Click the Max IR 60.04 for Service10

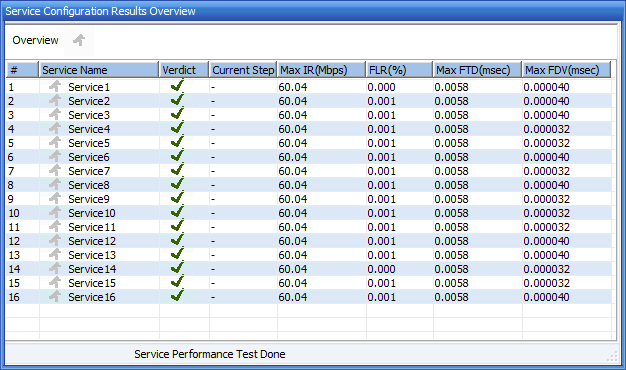point(293,213)
